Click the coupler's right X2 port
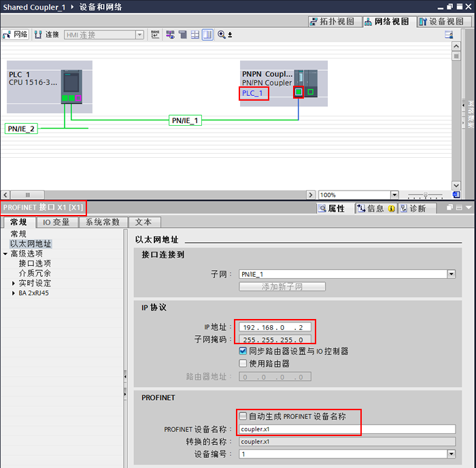Screen dimensions: 476x468 pyautogui.click(x=310, y=92)
